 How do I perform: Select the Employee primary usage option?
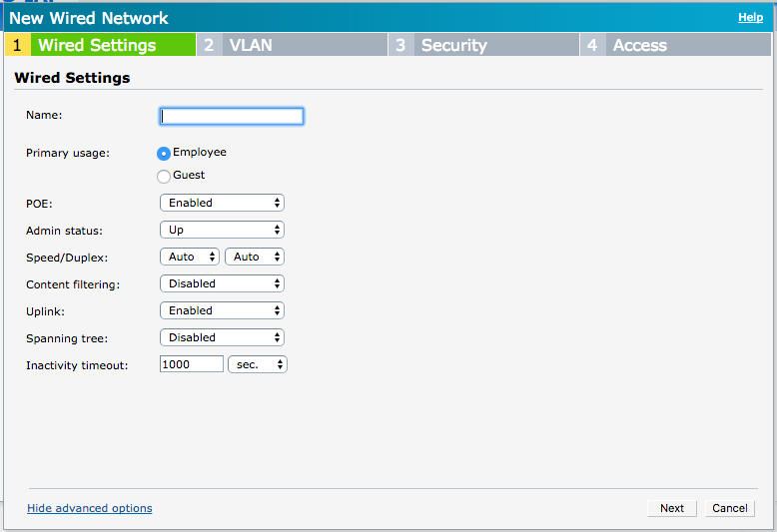(x=164, y=154)
